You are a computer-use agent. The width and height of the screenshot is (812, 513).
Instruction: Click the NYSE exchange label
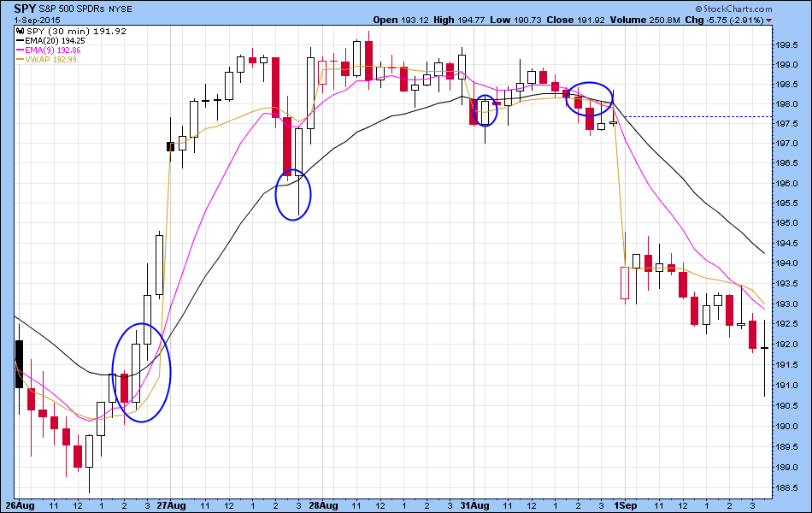point(120,9)
